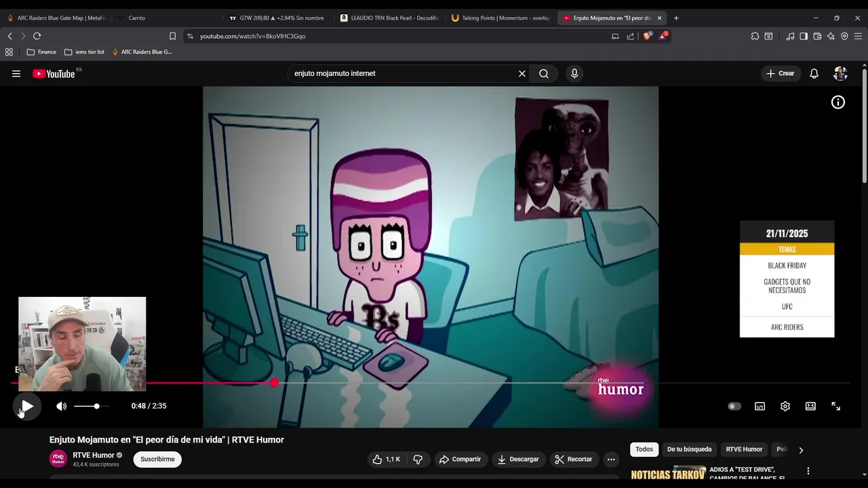
Task: Play the video
Action: tap(27, 406)
